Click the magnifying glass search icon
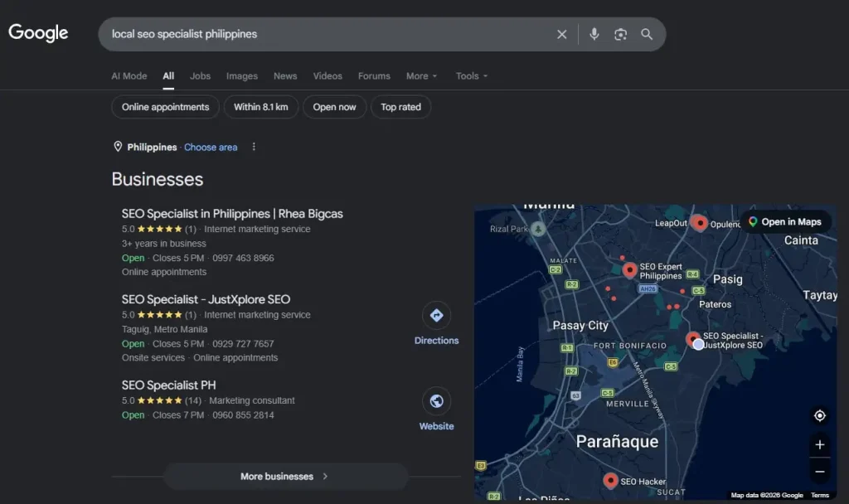 [647, 34]
